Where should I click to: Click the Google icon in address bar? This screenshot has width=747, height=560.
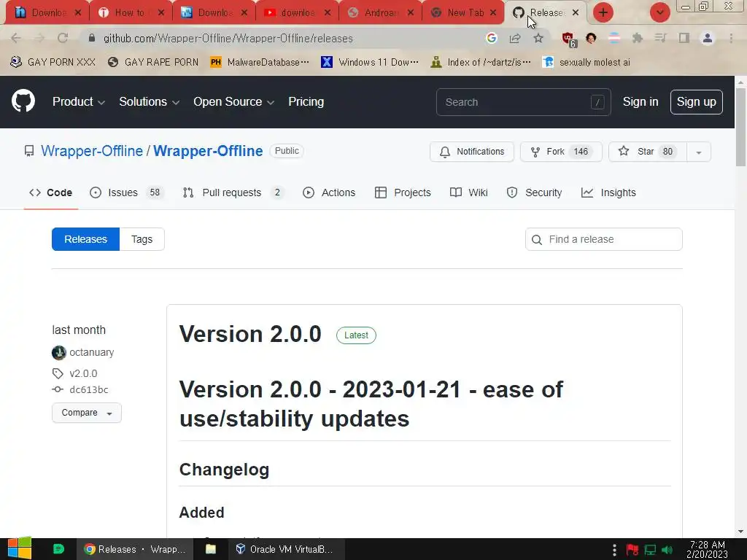coord(492,38)
